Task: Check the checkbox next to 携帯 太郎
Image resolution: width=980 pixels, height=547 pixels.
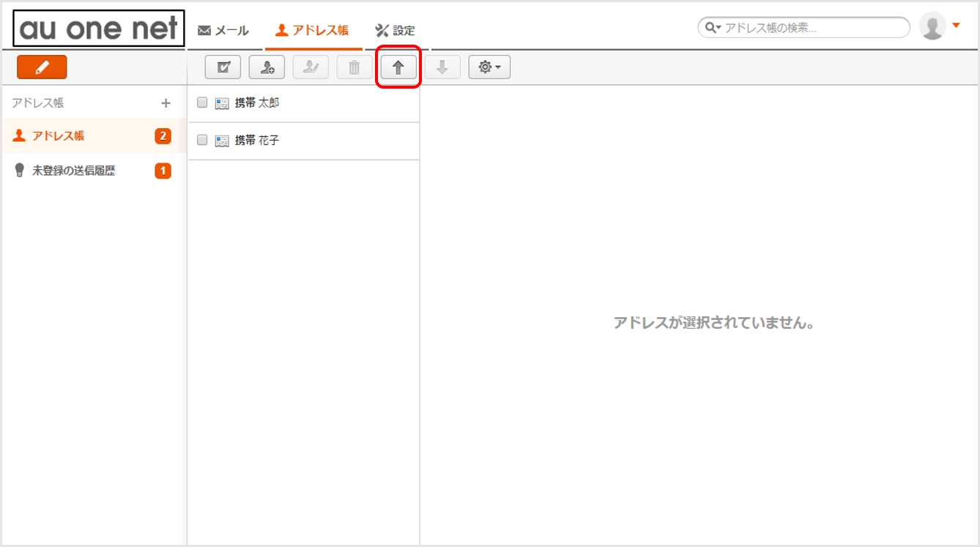Action: (x=203, y=103)
